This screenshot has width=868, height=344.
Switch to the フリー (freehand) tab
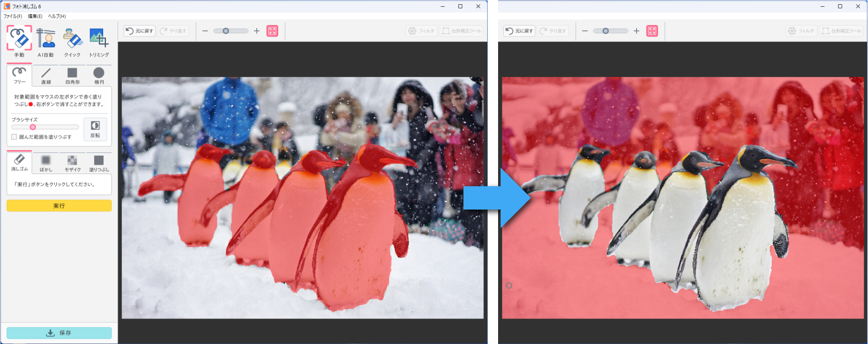[x=19, y=76]
